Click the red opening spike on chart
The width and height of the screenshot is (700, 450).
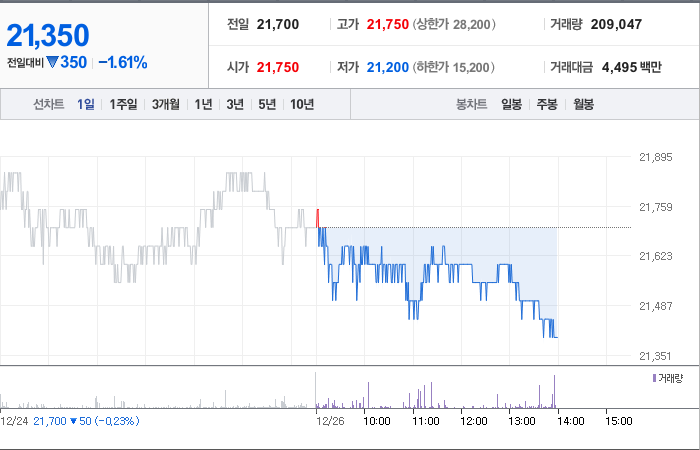[x=318, y=218]
